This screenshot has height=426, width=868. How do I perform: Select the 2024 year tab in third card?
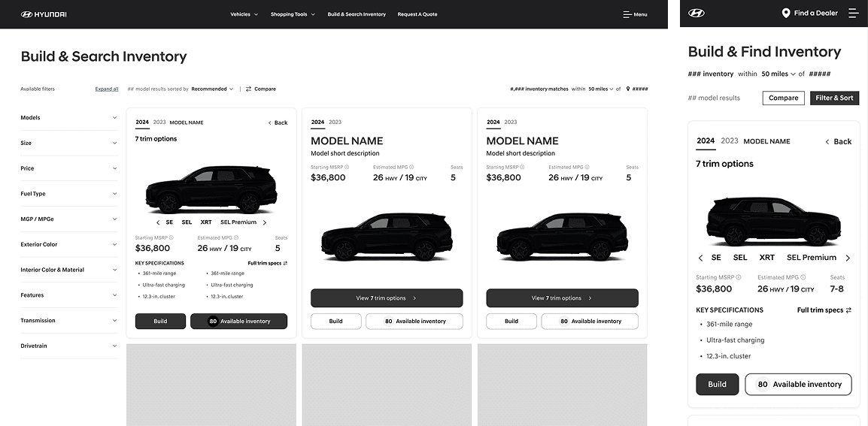[493, 122]
